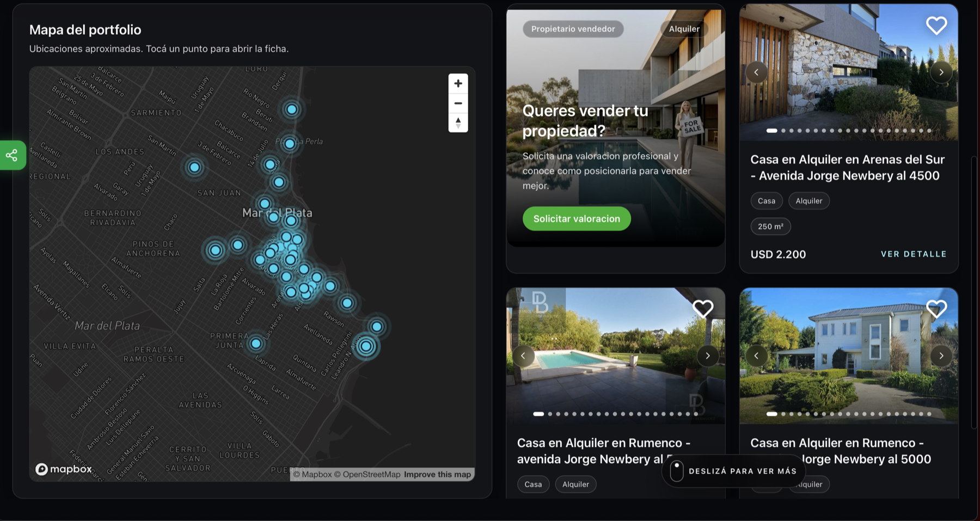Open the green share button

(12, 155)
